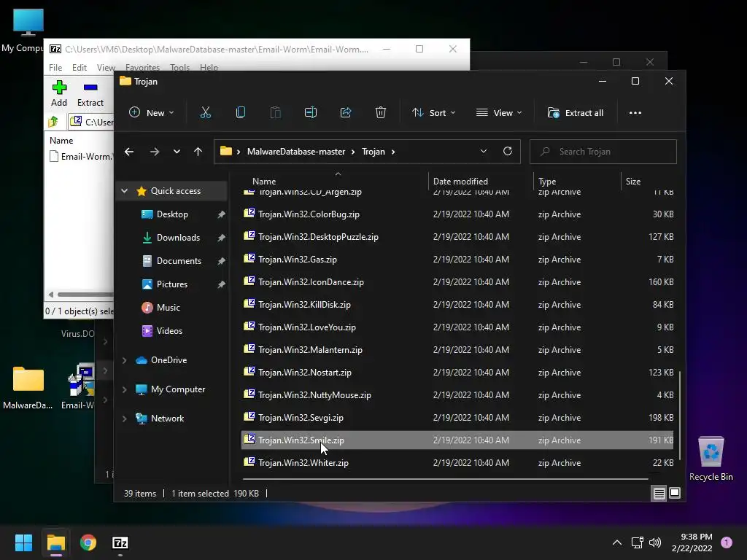This screenshot has width=747, height=560.
Task: Open address bar history dropdown
Action: (x=484, y=152)
